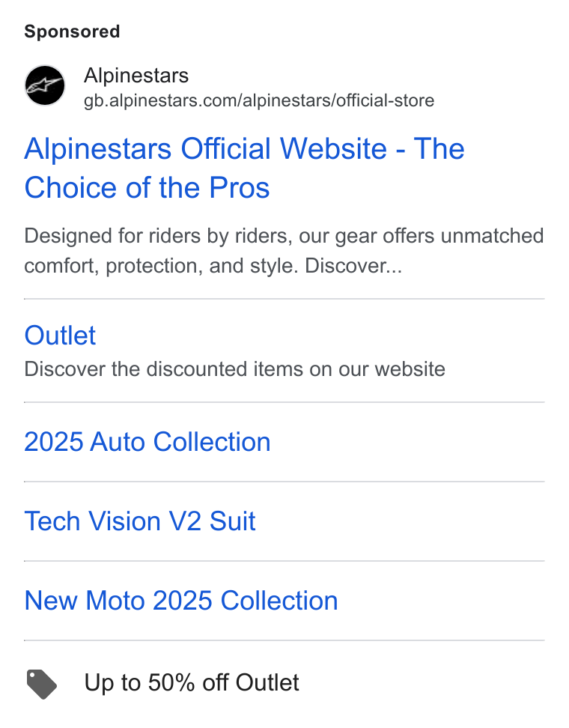
Task: Click 'Discover the discounted items' outlet description
Action: click(x=234, y=369)
